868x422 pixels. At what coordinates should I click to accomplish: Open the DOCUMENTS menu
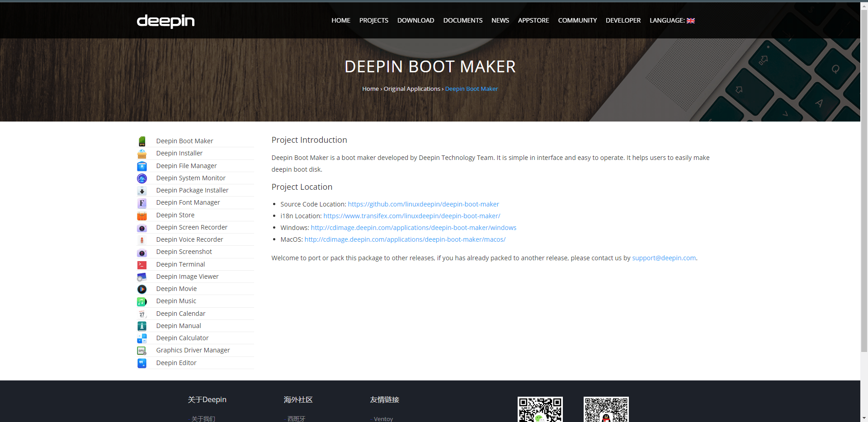(463, 20)
